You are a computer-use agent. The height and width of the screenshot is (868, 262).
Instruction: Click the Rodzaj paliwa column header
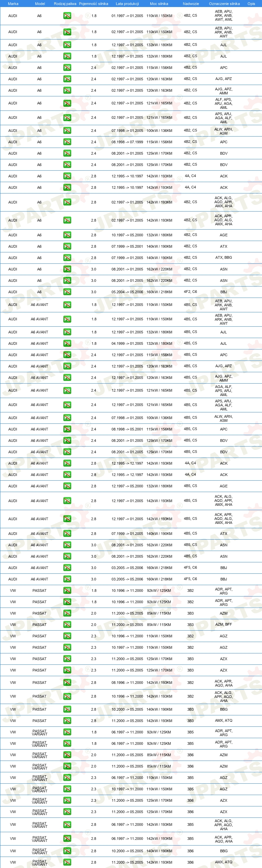65,4
